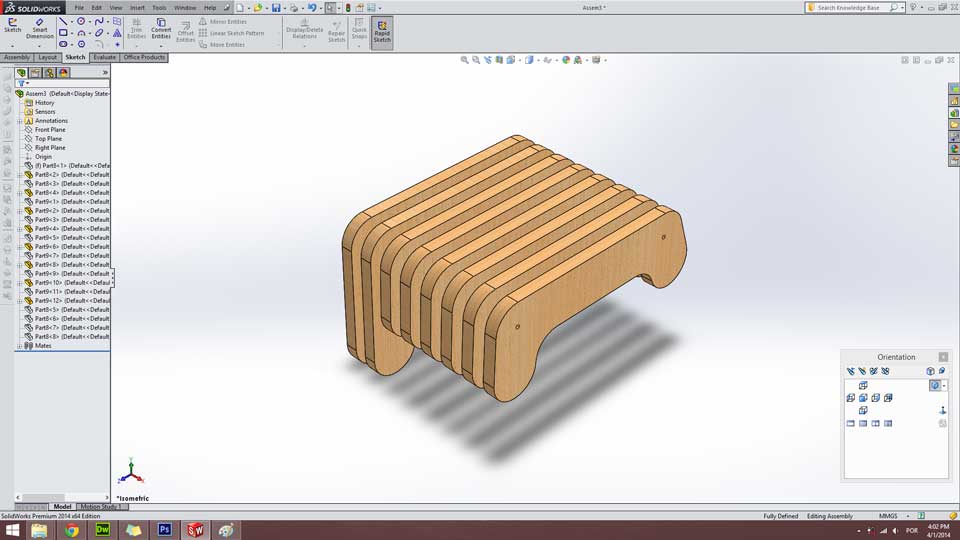The image size is (960, 540).
Task: Open the DisplayManager colored sphere tab
Action: click(x=64, y=73)
